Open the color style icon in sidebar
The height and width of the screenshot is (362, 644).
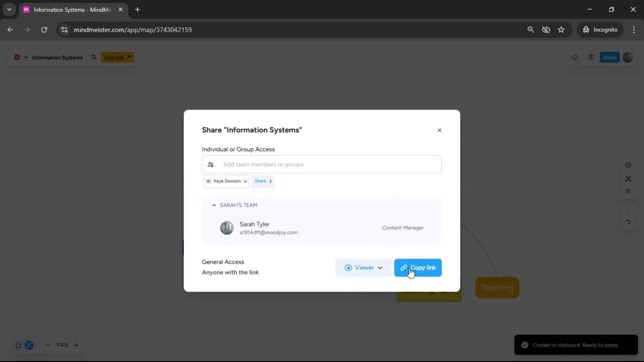(x=628, y=191)
